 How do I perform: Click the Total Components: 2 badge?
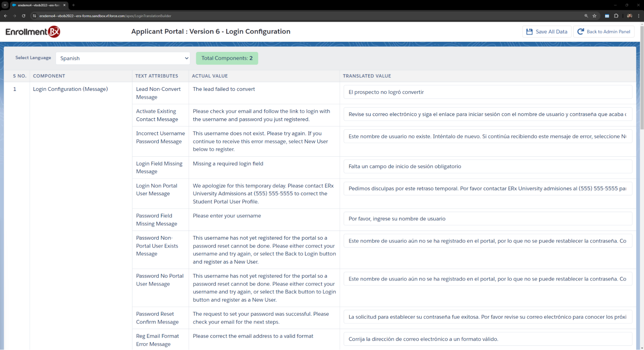227,58
